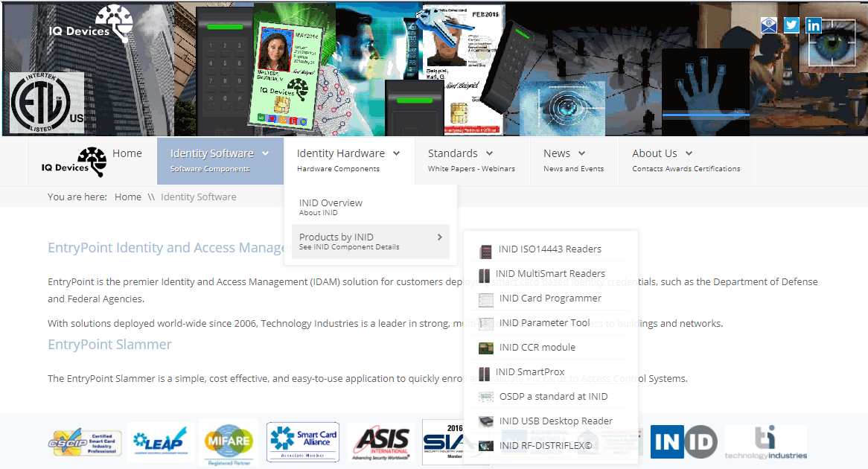Select the CSCIP Certified Smart Card Professional badge
The image size is (868, 469).
tap(85, 441)
